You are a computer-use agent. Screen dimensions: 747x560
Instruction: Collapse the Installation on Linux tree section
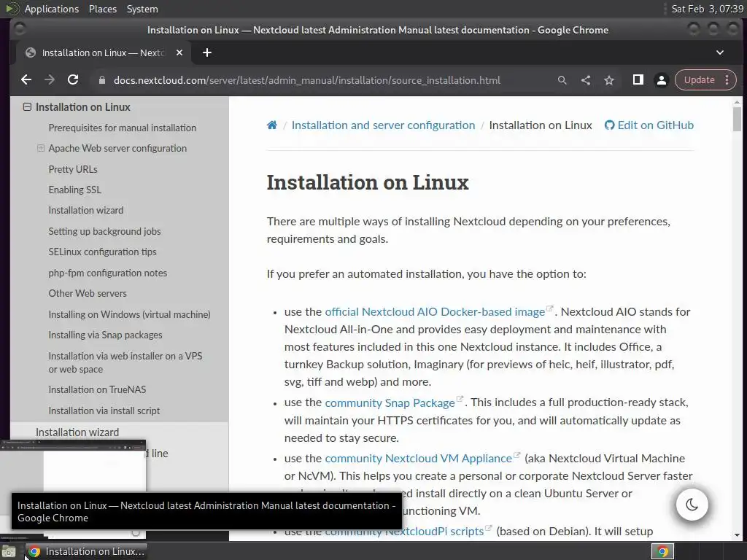pyautogui.click(x=27, y=107)
